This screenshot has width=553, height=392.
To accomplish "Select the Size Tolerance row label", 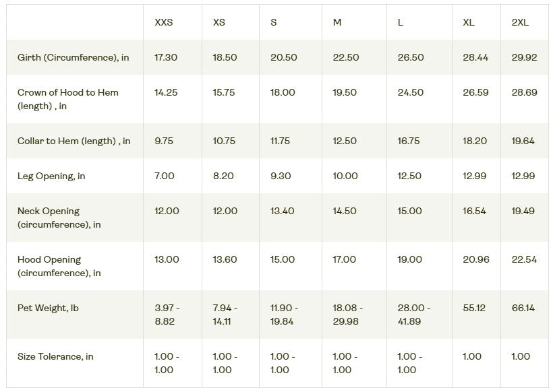I will click(55, 356).
